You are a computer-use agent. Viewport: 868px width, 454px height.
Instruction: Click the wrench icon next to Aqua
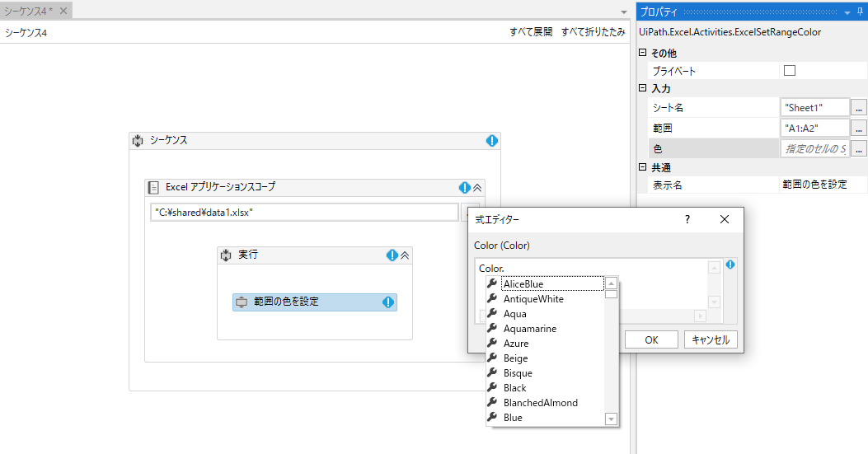pyautogui.click(x=492, y=313)
